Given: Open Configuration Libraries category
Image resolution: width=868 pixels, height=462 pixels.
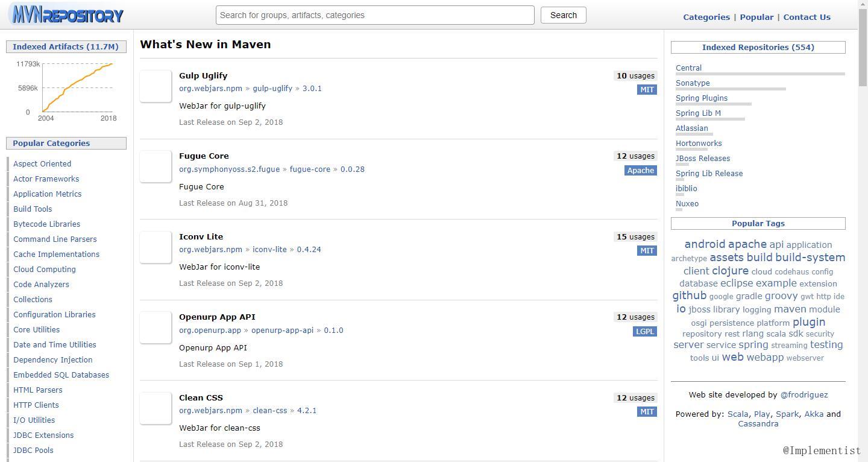Looking at the screenshot, I should (x=54, y=314).
